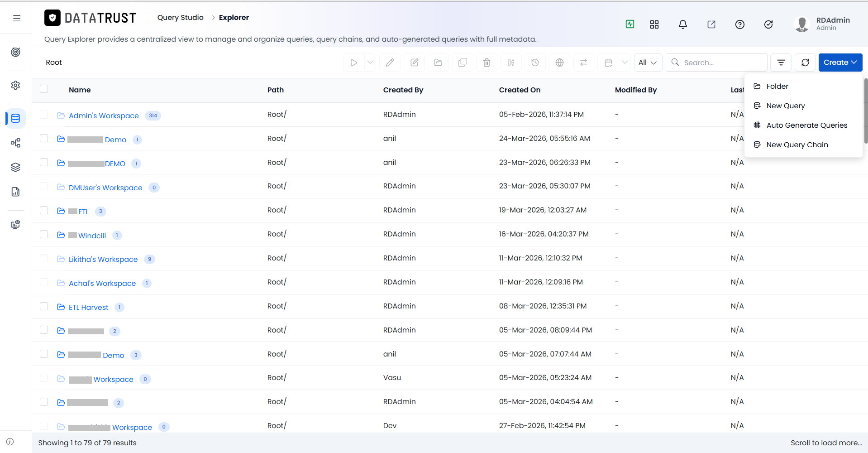Open Admin's Workspace folder
Screen dimensions: 868x453
104,116
